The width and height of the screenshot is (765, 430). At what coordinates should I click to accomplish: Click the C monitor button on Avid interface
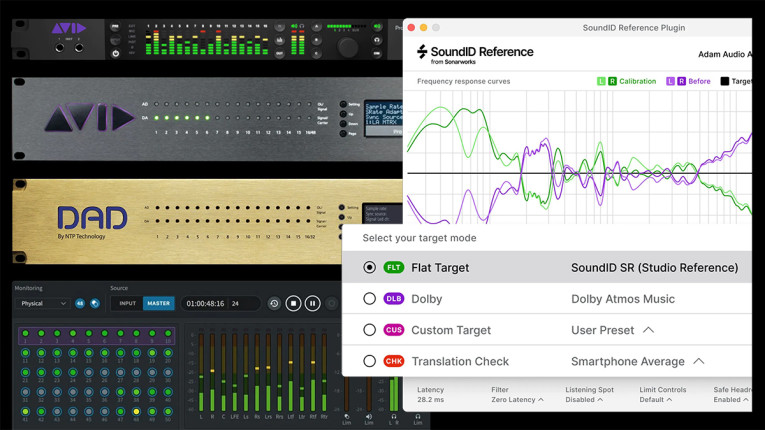point(317,54)
